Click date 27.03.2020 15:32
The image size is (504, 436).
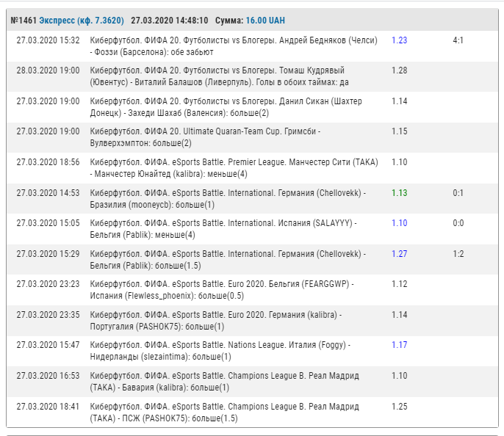tap(48, 40)
